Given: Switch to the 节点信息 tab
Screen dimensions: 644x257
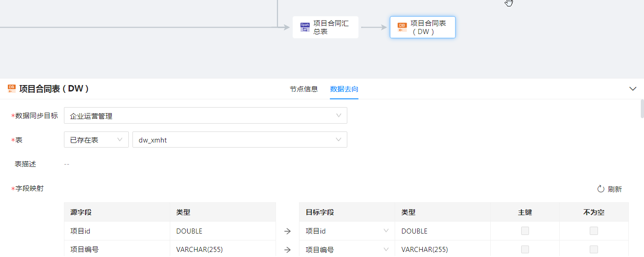Looking at the screenshot, I should click(x=304, y=89).
